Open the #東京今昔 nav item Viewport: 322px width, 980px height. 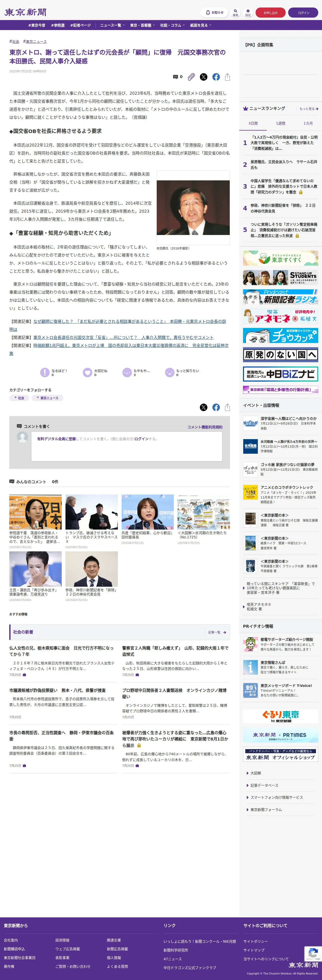coord(37,25)
